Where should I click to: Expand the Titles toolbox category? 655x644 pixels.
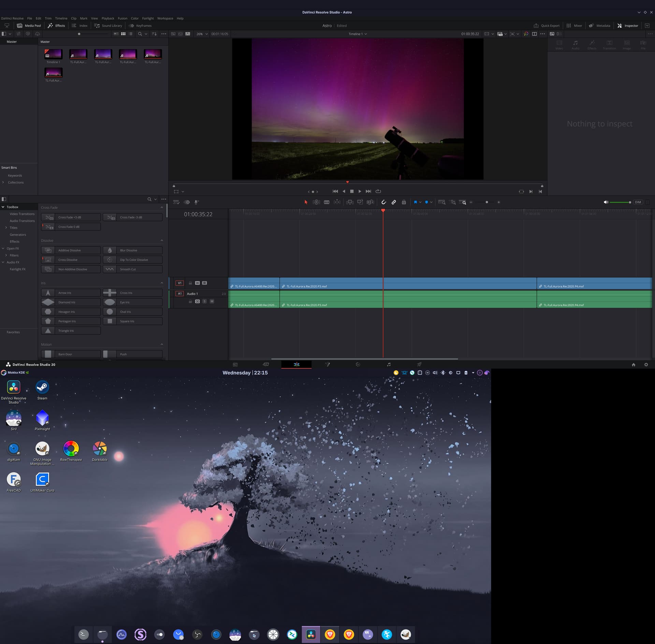coord(6,228)
